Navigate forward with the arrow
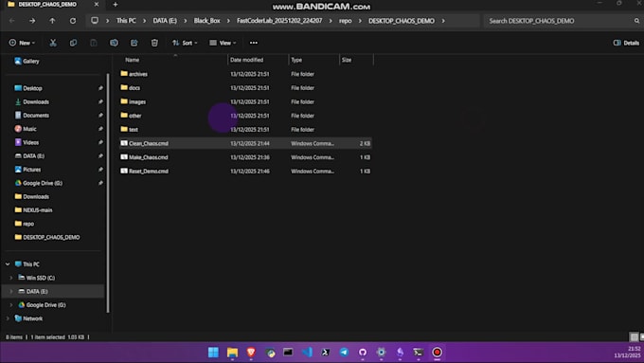This screenshot has width=644, height=363. pos(32,21)
